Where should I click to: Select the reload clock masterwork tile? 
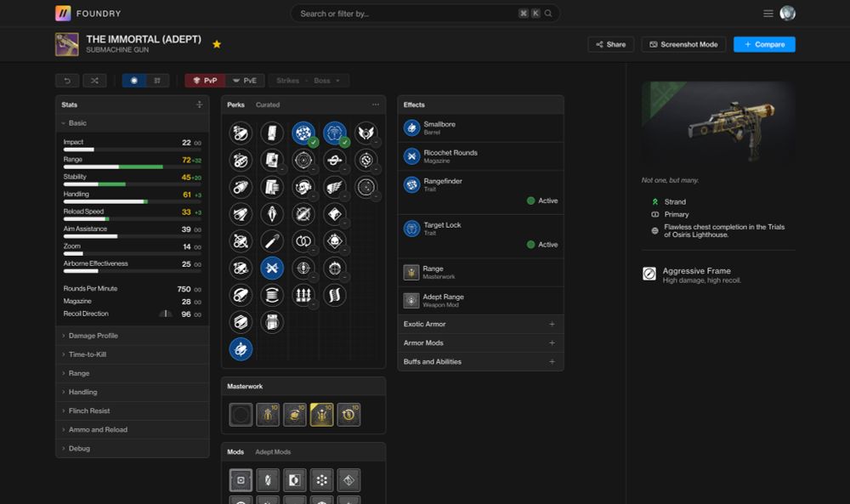pyautogui.click(x=348, y=415)
